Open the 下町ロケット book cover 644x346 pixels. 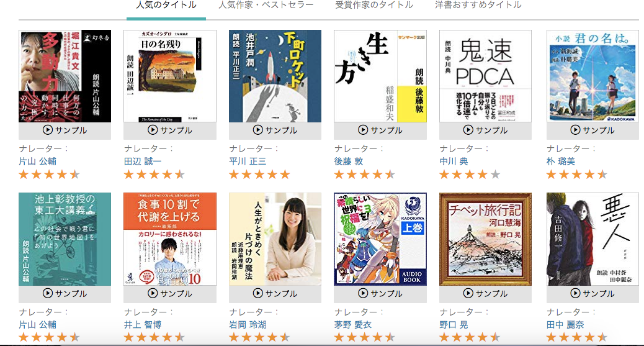[x=275, y=76]
